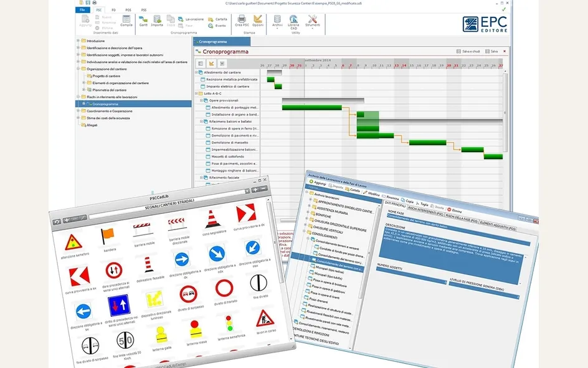Open the Strumenti tools dropdown
Image resolution: width=588 pixels, height=368 pixels.
[x=313, y=21]
